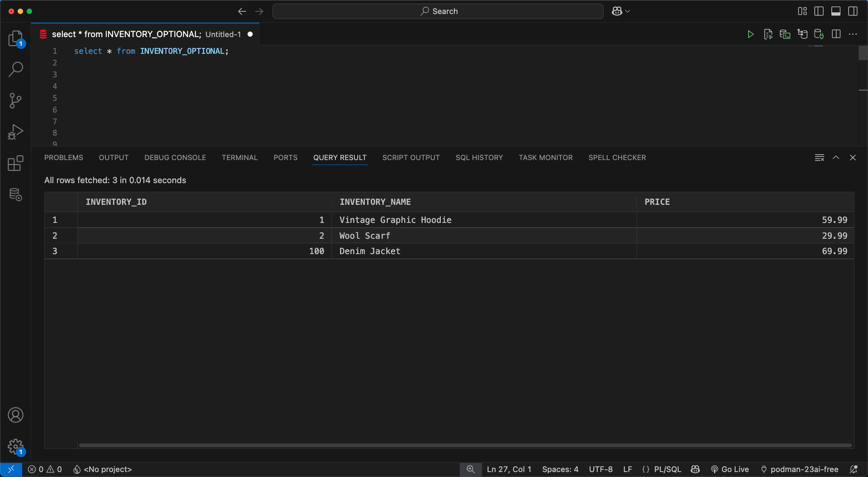Open the Run and Debug view
This screenshot has height=477, width=868.
point(16,132)
